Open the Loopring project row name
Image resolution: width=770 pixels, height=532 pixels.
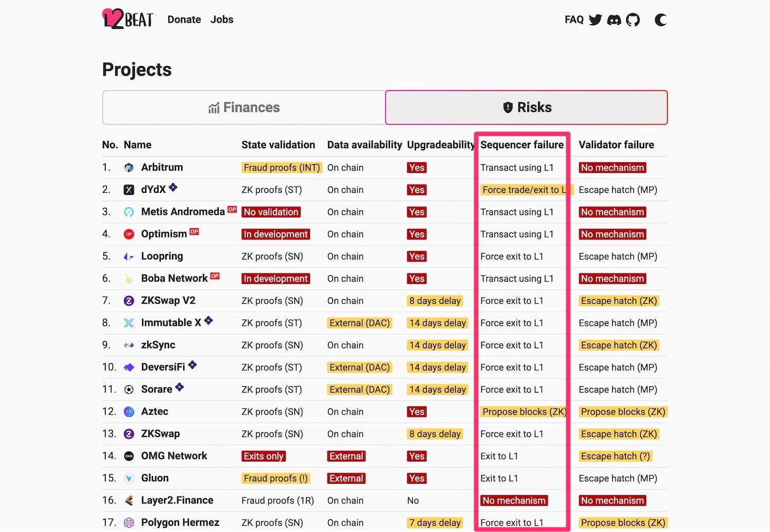tap(162, 256)
